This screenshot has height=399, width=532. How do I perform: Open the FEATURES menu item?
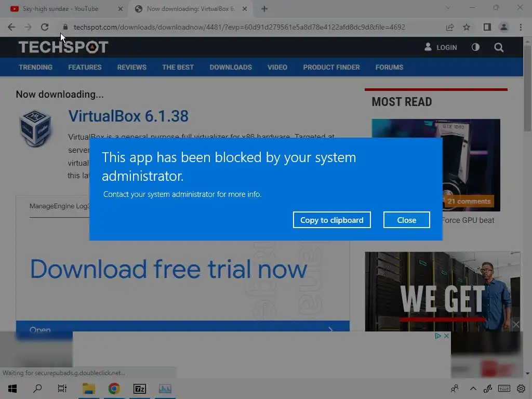(85, 67)
